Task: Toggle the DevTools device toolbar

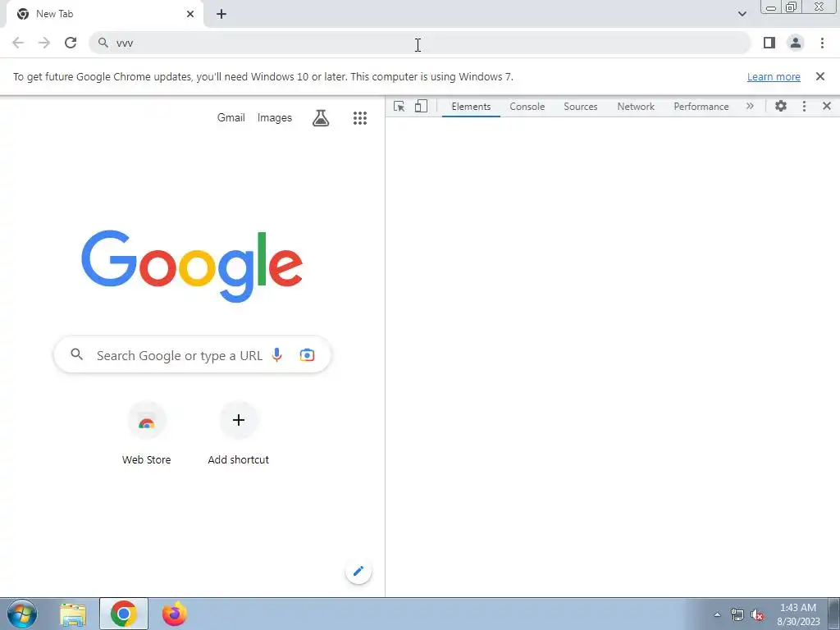Action: tap(421, 106)
